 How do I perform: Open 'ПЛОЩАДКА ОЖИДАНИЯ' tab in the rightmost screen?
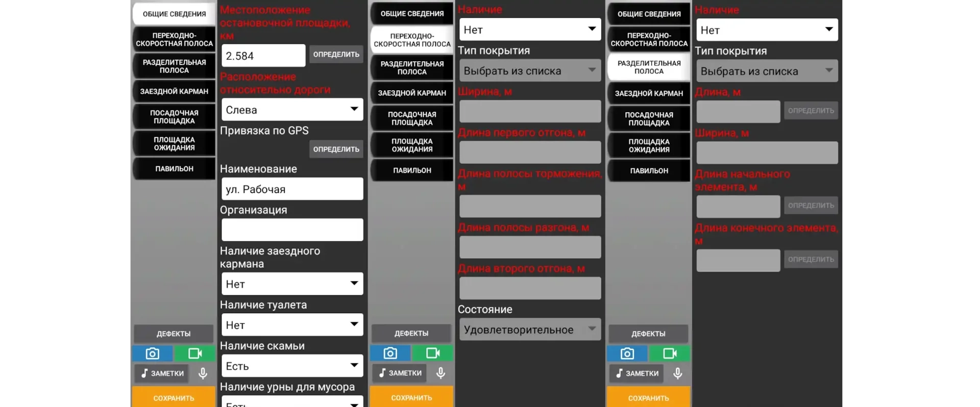tap(649, 146)
